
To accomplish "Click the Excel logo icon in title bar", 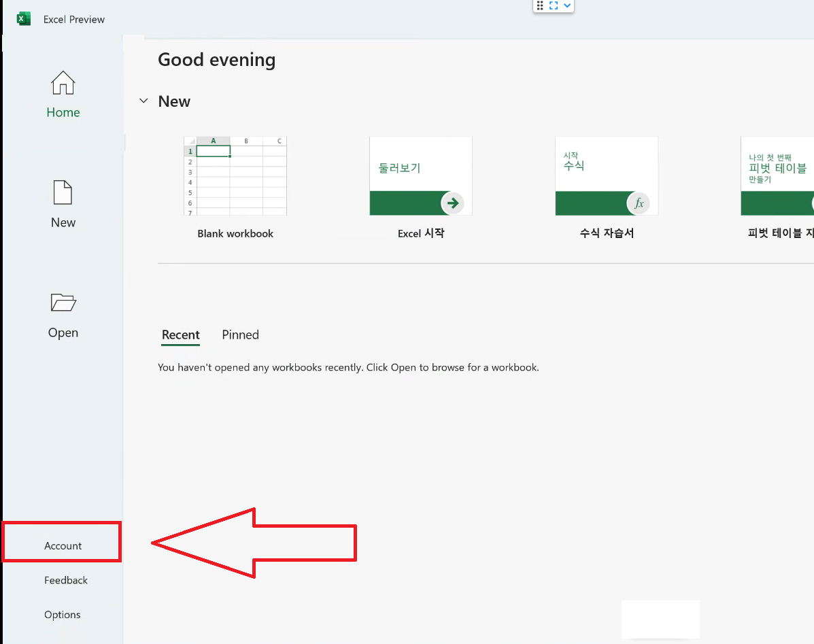I will point(23,19).
